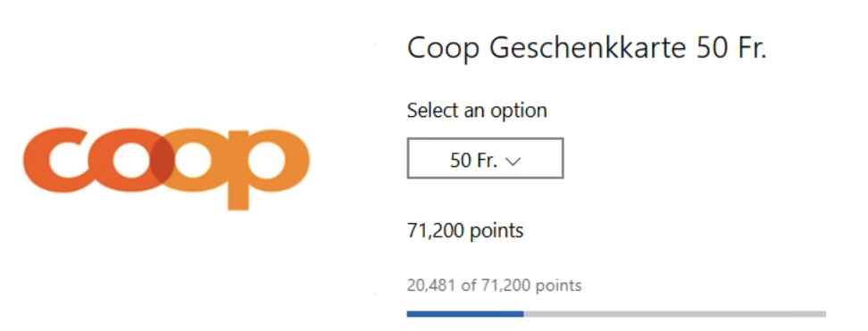The width and height of the screenshot is (868, 331).
Task: Click the "20,481 of 71,200 points" progress text
Action: click(x=494, y=285)
